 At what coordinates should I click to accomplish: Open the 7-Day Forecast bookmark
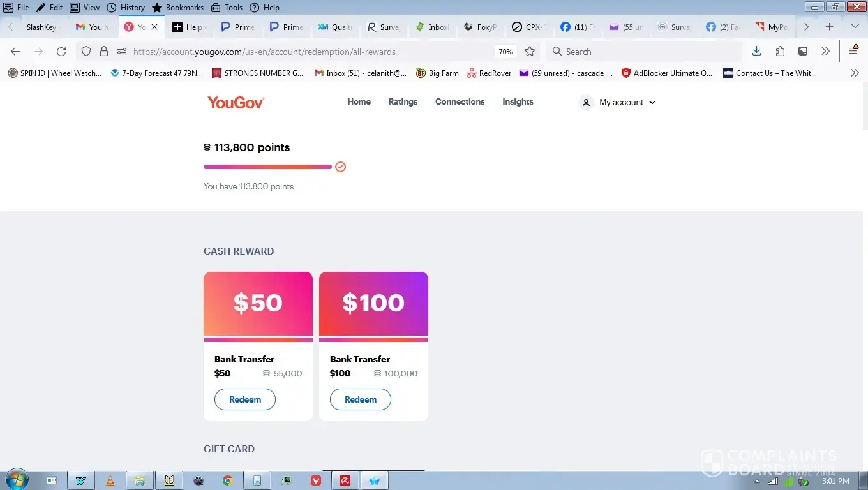click(157, 73)
